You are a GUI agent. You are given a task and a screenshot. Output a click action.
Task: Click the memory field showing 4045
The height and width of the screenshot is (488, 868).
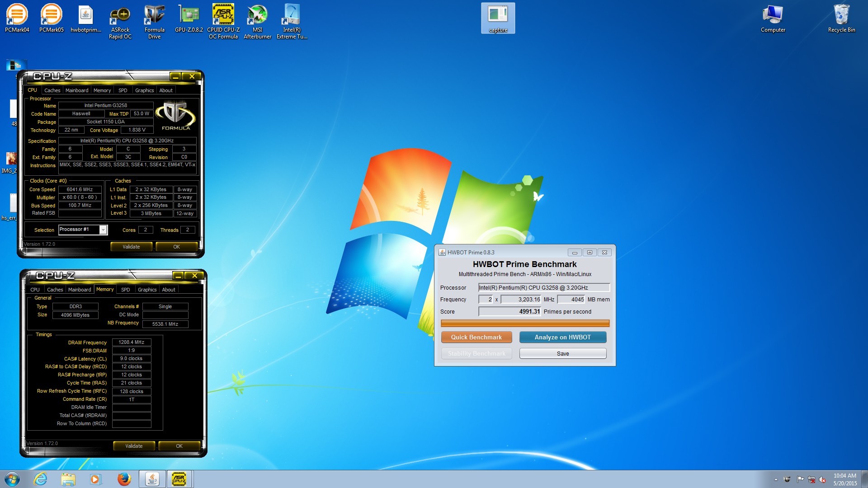pos(571,299)
